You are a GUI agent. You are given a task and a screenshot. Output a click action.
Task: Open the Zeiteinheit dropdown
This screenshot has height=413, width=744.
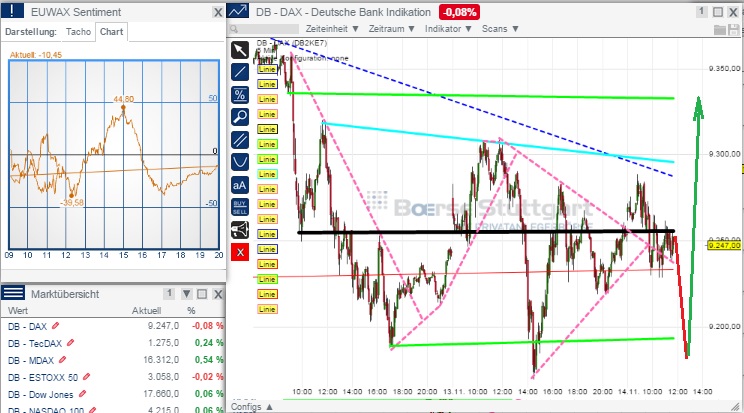[332, 29]
